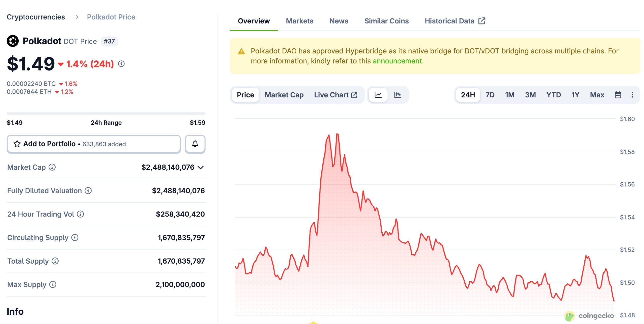This screenshot has width=644, height=324.
Task: Open the price alert bell
Action: 195,144
